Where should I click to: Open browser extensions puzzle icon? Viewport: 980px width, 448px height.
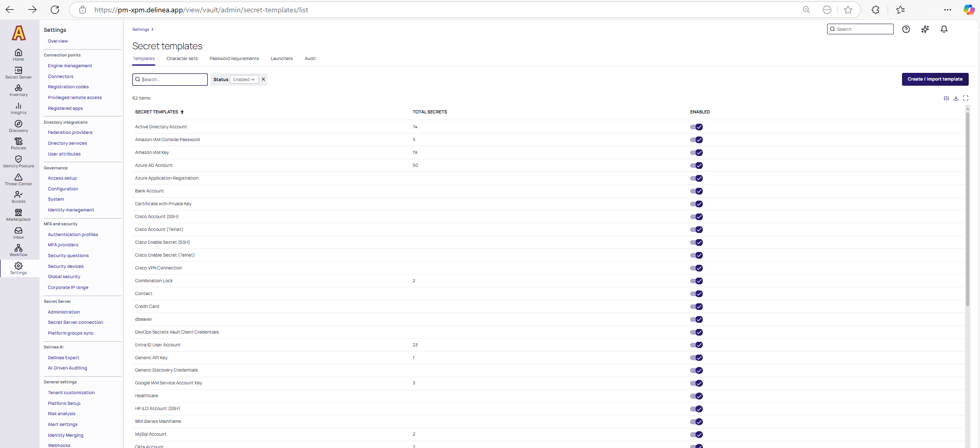(x=875, y=10)
